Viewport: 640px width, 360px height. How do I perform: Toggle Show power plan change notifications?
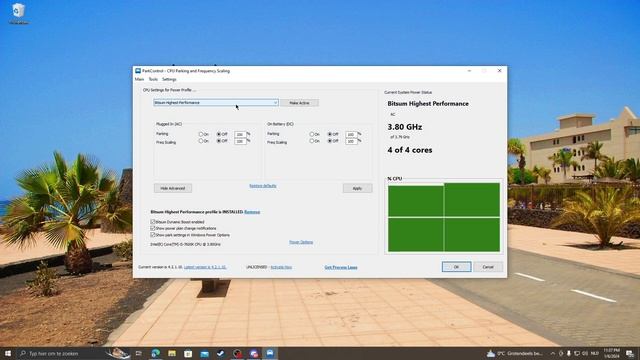click(x=153, y=228)
